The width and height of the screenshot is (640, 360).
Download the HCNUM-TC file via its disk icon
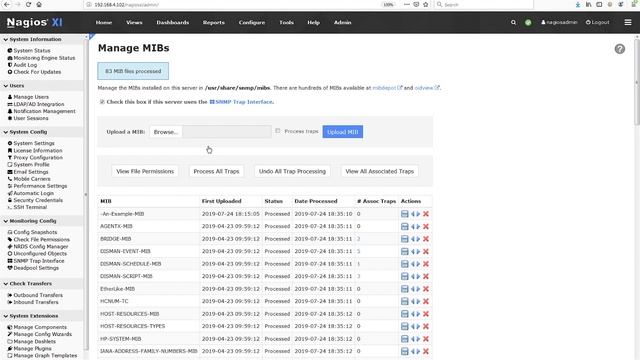[x=404, y=301]
